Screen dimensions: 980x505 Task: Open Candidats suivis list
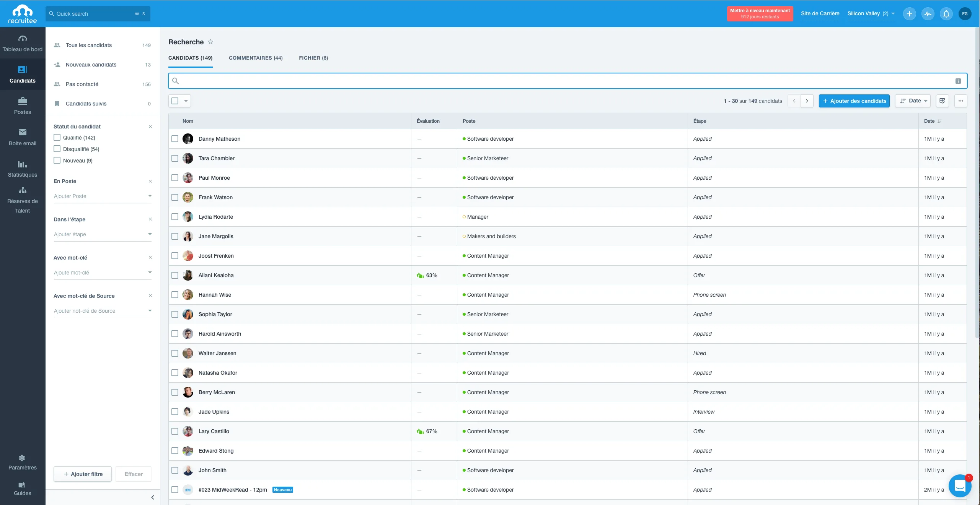click(103, 104)
